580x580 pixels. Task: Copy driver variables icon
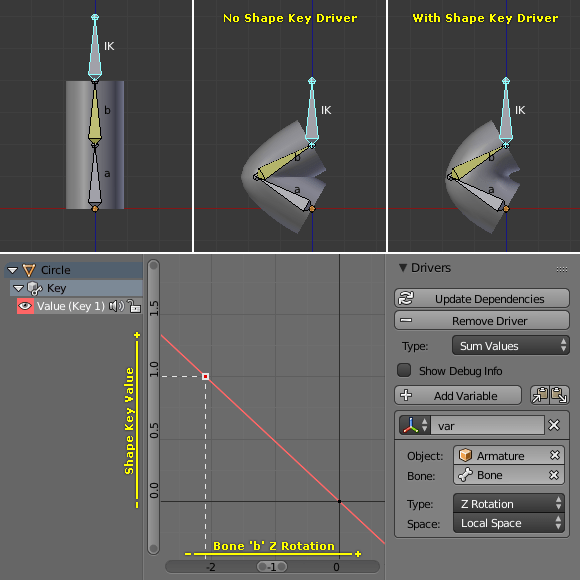coord(540,395)
